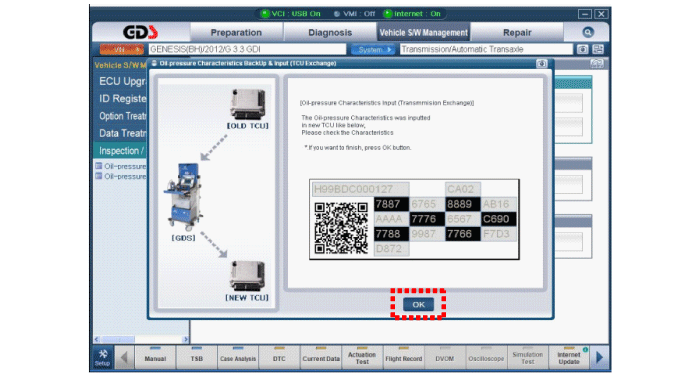Open the DTC function

coord(279,358)
